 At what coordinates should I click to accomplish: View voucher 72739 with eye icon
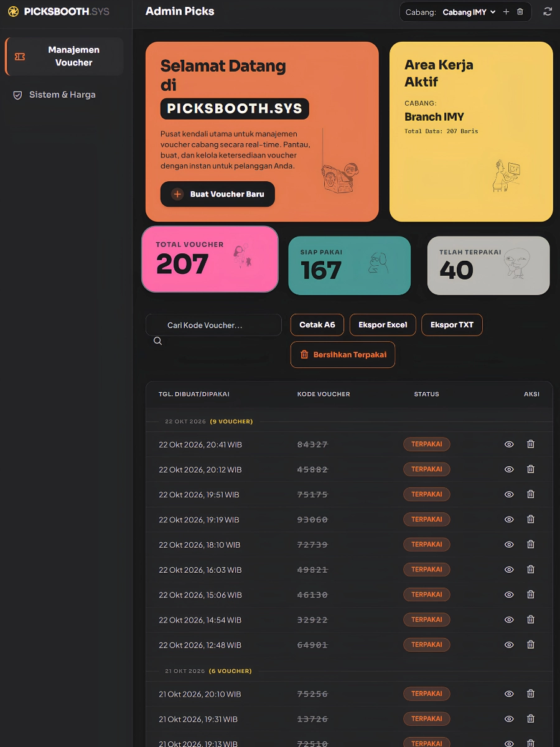(509, 545)
